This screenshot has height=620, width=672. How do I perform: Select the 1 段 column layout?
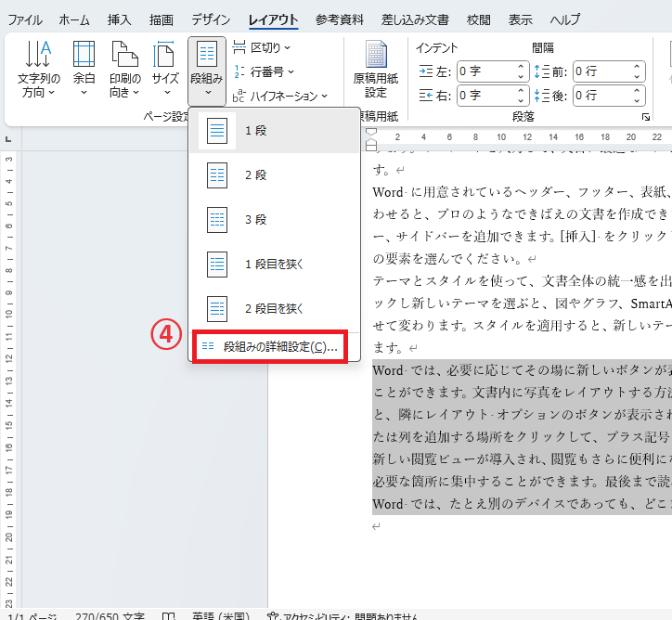coord(275,131)
